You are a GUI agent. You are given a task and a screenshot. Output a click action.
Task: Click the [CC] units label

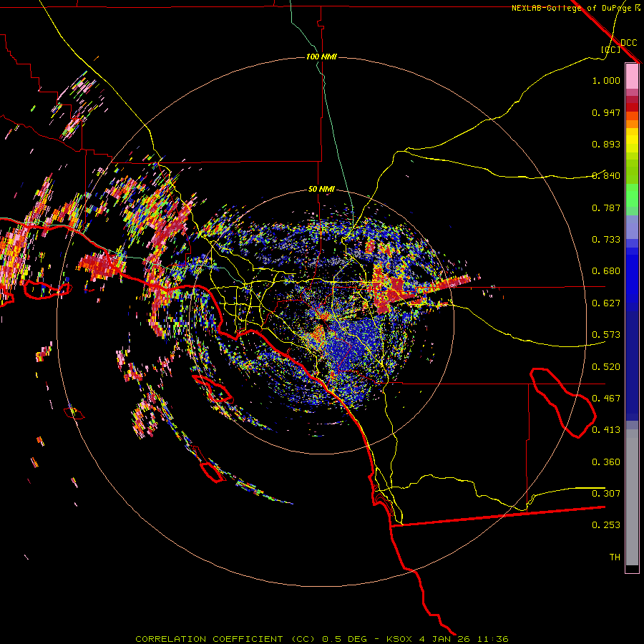tap(611, 49)
